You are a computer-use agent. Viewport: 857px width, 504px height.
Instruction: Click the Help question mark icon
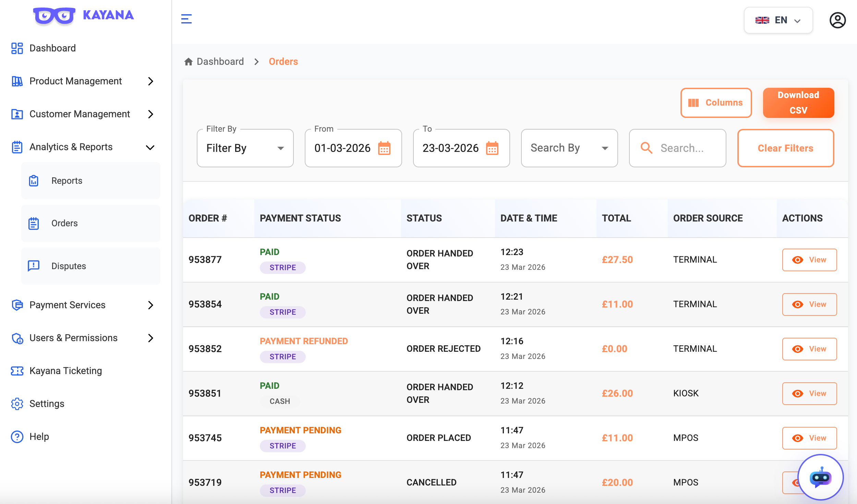[x=17, y=437]
